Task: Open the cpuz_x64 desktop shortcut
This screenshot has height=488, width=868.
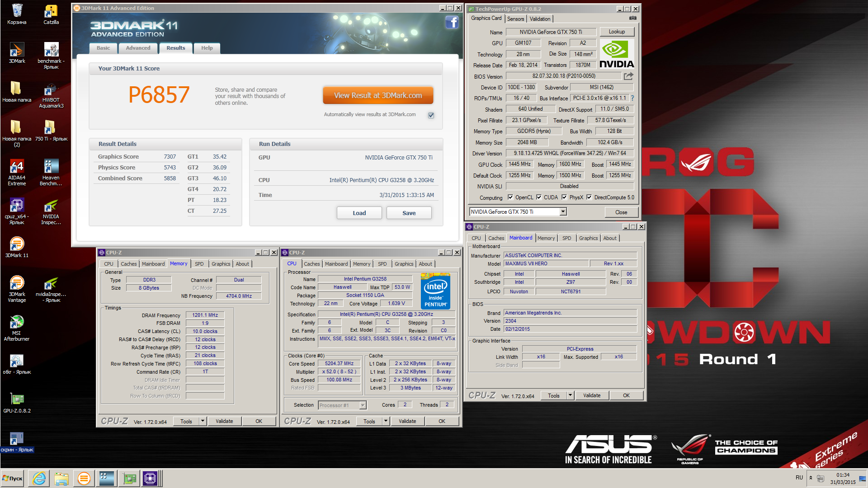Action: click(17, 211)
